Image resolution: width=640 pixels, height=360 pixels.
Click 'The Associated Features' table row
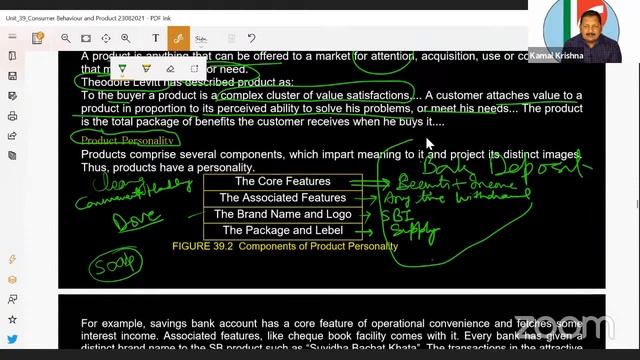click(283, 198)
